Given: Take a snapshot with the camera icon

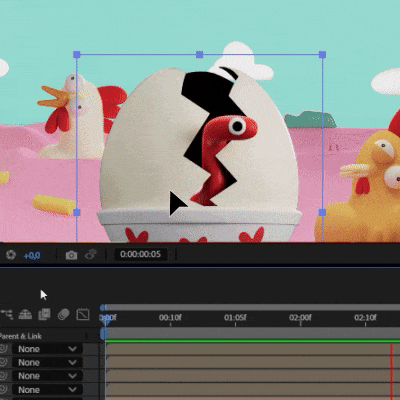Looking at the screenshot, I should coord(71,255).
